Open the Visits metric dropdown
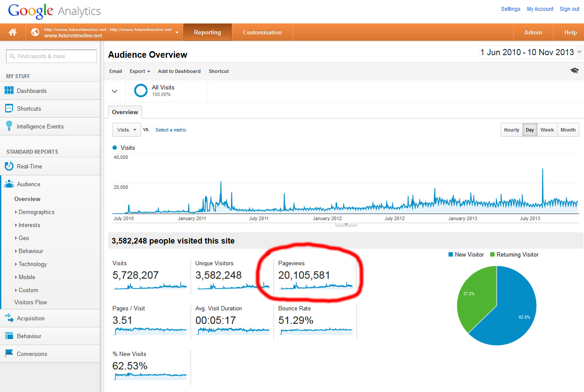Image resolution: width=584 pixels, height=392 pixels. (x=127, y=130)
